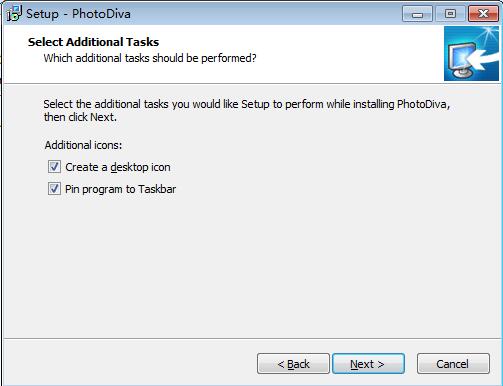Uncheck the Create a desktop icon checkbox

54,167
